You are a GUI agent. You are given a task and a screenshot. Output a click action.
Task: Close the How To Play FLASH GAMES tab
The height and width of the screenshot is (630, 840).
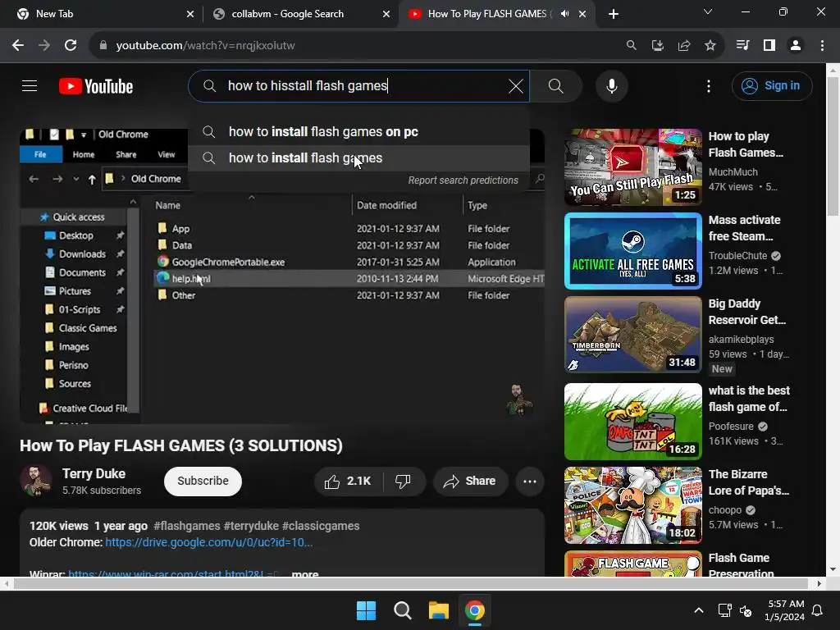pos(582,14)
